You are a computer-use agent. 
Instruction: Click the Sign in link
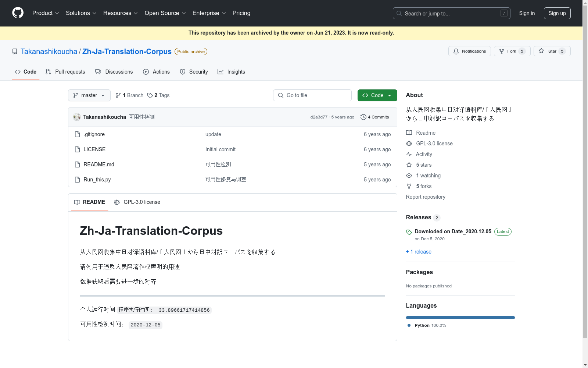[527, 13]
